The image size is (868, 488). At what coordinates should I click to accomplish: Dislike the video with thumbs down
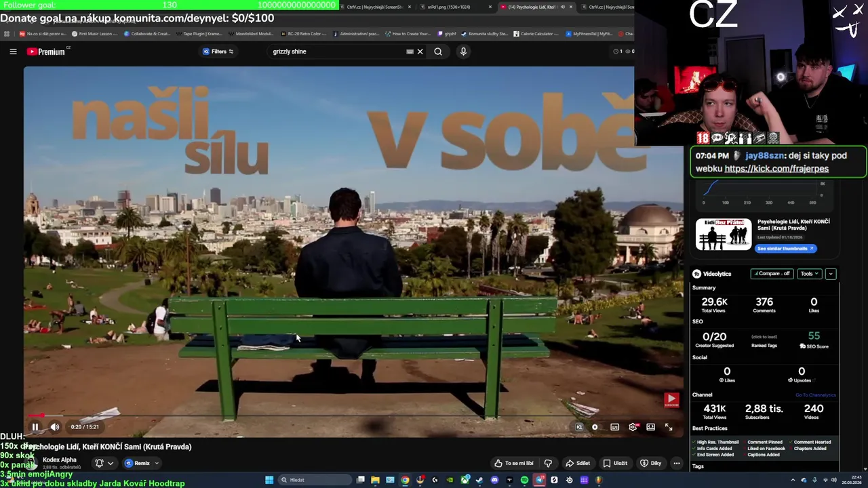(x=548, y=463)
